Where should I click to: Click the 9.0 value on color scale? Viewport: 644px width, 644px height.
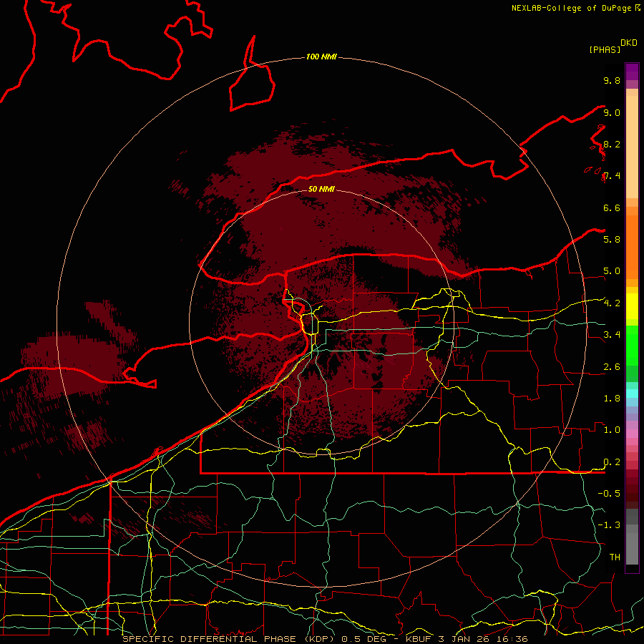pyautogui.click(x=612, y=112)
